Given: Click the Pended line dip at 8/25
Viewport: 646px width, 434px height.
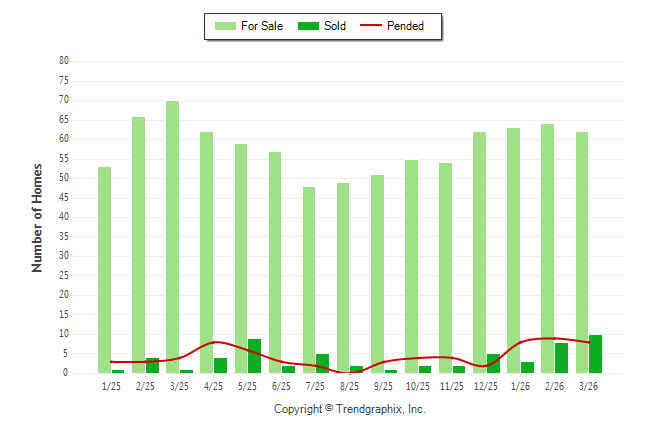Looking at the screenshot, I should (x=352, y=372).
